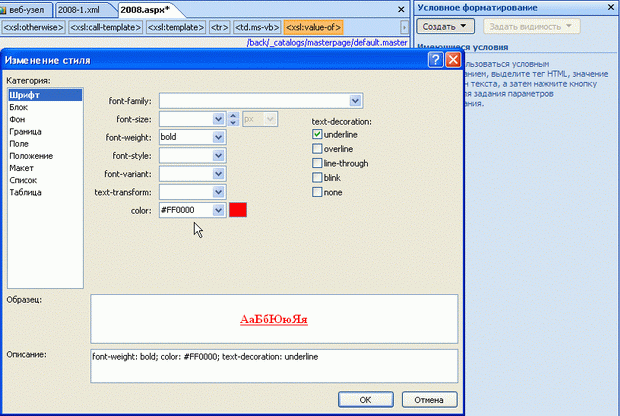
Task: Check the none text-decoration option
Action: click(318, 192)
